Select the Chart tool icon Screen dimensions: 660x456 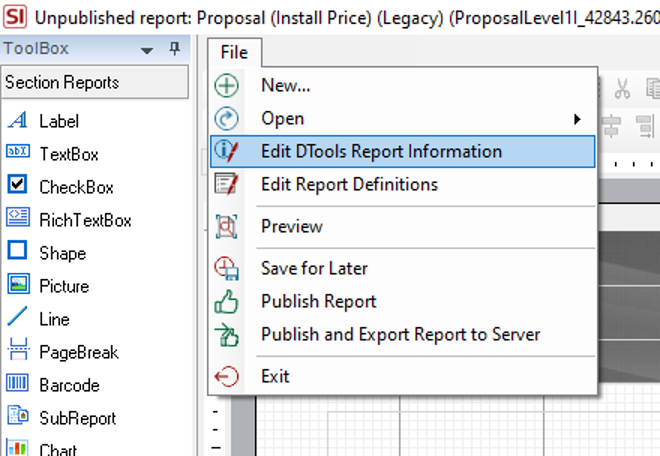(18, 448)
